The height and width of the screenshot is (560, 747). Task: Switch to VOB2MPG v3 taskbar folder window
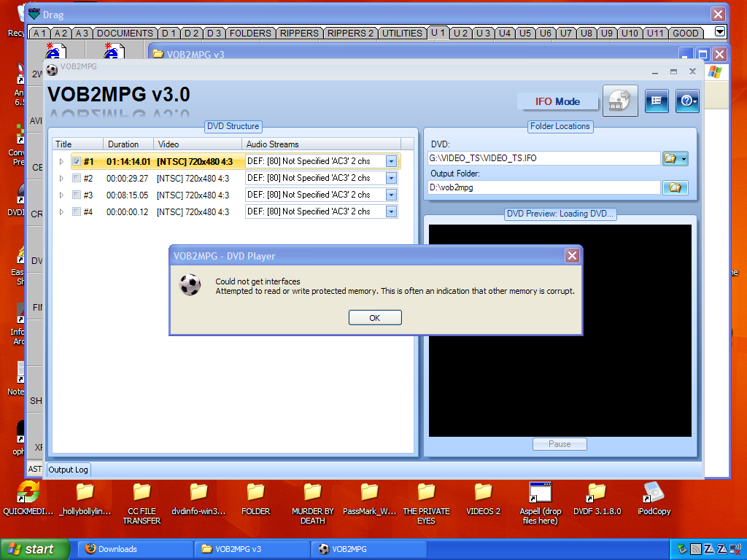point(253,549)
